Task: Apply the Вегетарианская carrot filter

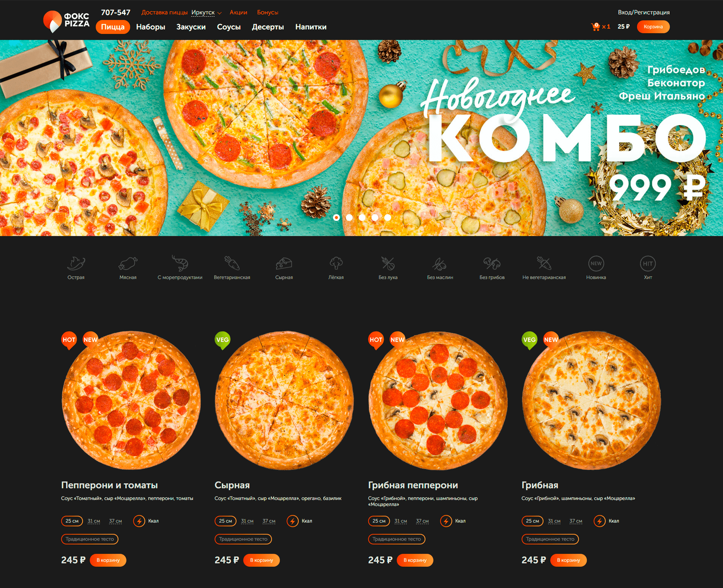Action: (x=232, y=264)
